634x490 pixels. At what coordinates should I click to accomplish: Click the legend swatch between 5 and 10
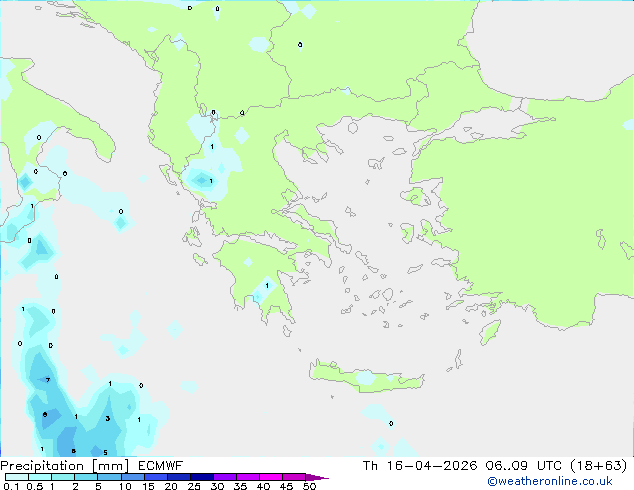pyautogui.click(x=109, y=477)
